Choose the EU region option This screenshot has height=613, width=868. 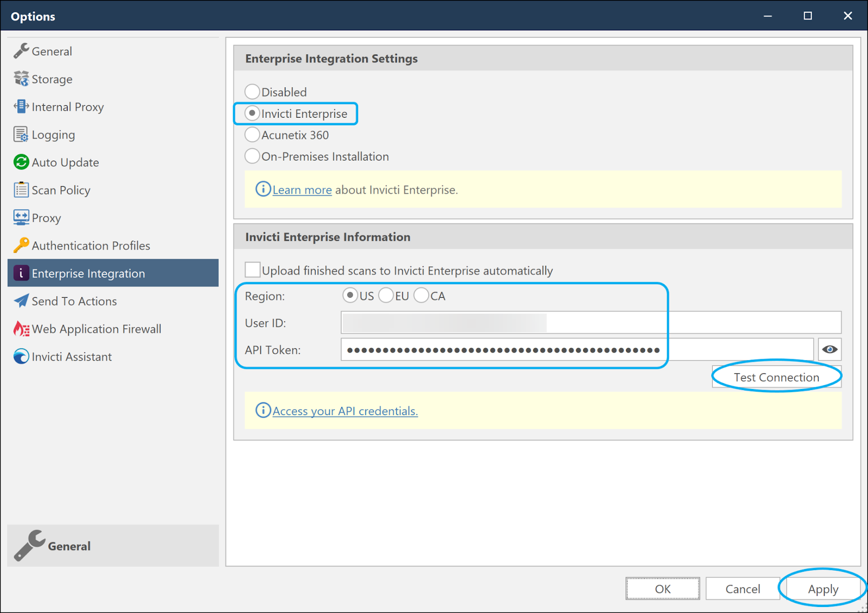pos(386,295)
